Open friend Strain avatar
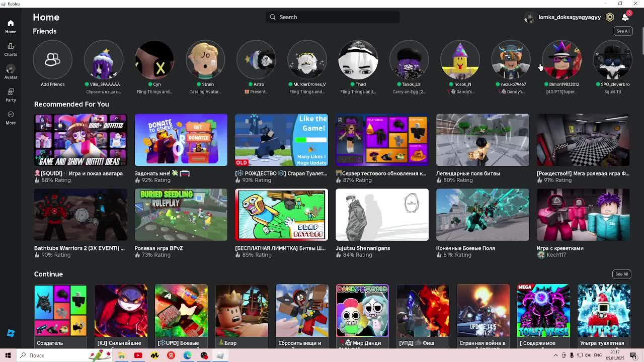The height and width of the screenshot is (362, 644). click(205, 60)
